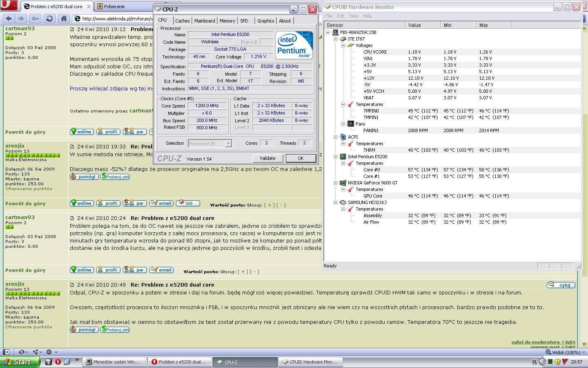
Task: Collapse the SAMSUNG HD321KJ node
Action: (336, 202)
